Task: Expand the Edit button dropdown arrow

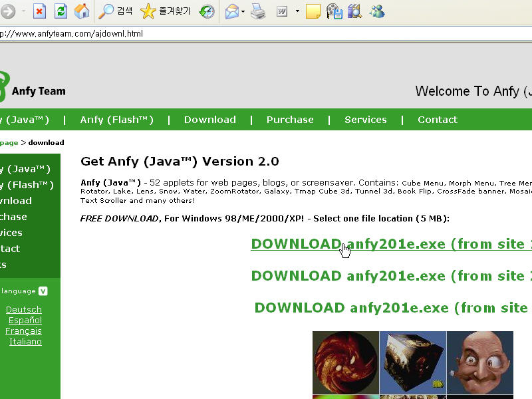Action: 297,11
